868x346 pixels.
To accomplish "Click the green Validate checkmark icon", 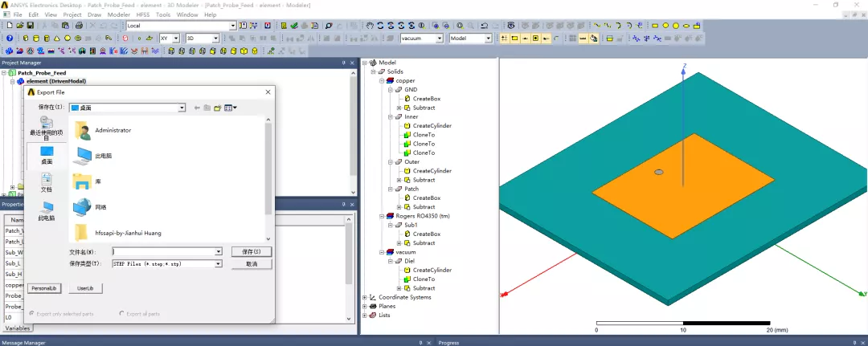I will click(x=294, y=26).
